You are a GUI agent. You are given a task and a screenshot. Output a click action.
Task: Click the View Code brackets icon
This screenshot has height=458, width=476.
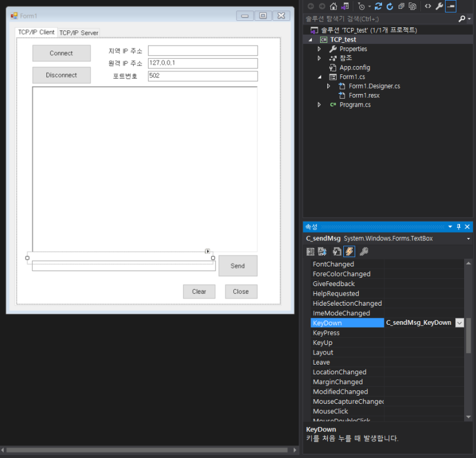[428, 7]
